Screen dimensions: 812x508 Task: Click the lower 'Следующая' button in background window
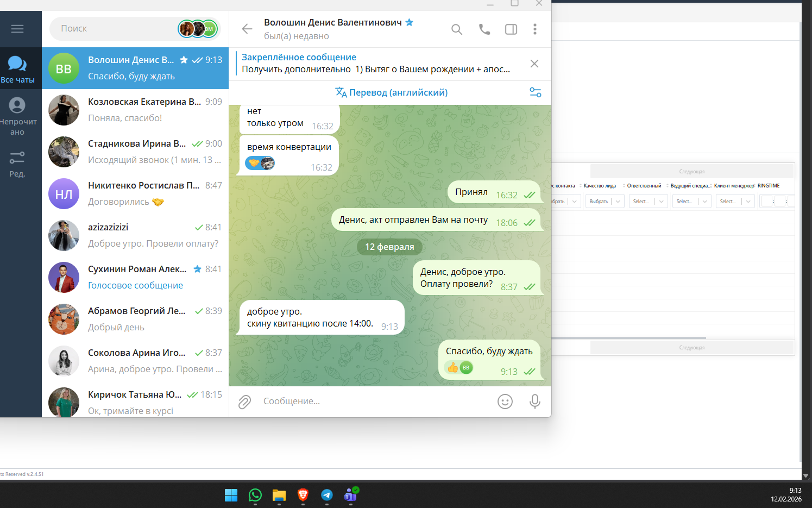(692, 348)
